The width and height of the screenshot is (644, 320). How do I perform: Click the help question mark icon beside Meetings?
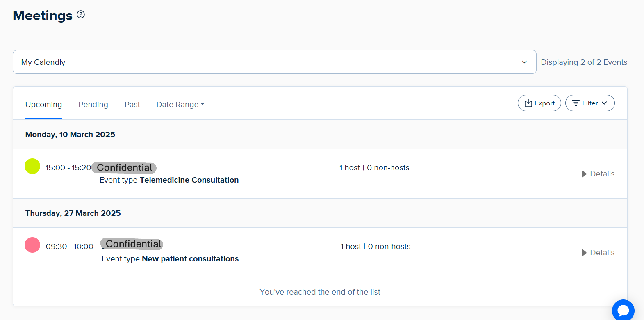click(81, 15)
